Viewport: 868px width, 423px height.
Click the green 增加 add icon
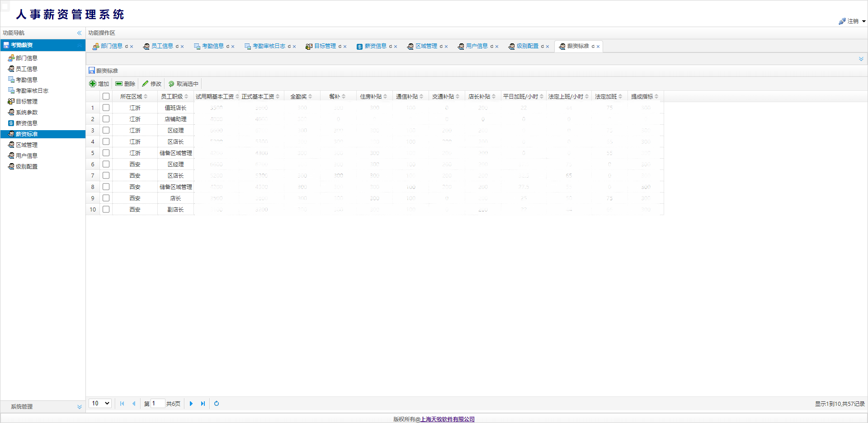[93, 84]
